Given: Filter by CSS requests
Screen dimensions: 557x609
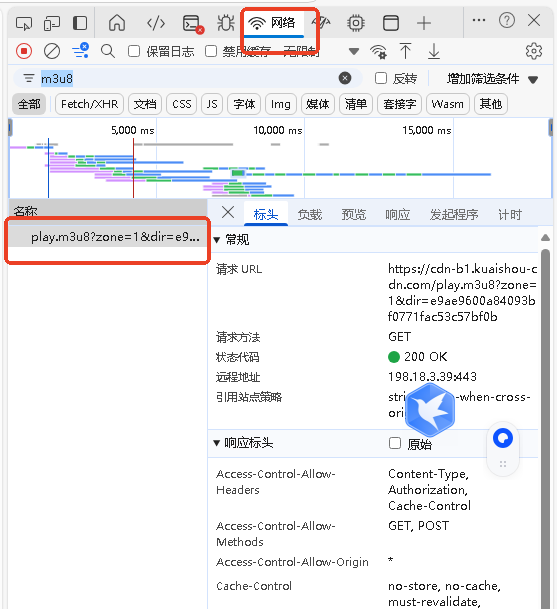Looking at the screenshot, I should pyautogui.click(x=181, y=104).
